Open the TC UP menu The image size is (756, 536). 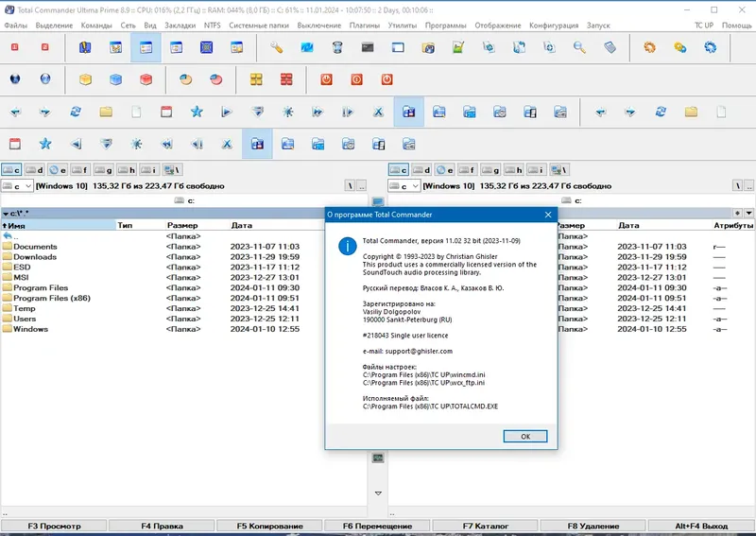click(x=703, y=26)
